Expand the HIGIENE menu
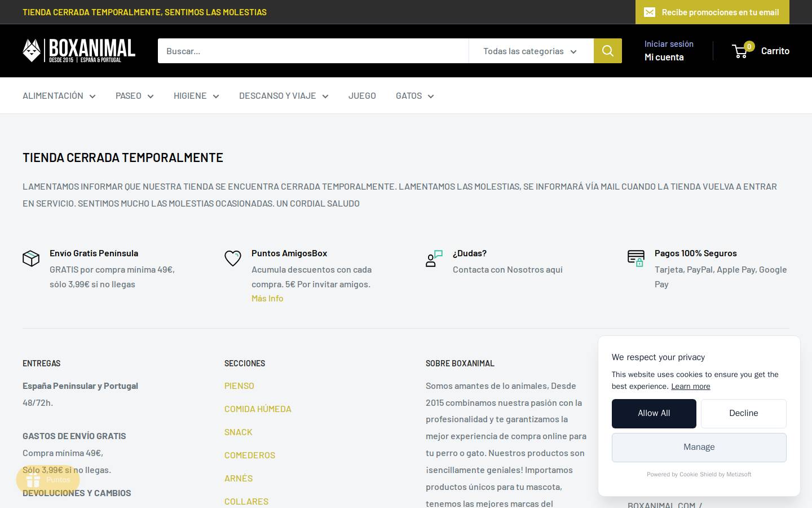The image size is (812, 508). [196, 95]
